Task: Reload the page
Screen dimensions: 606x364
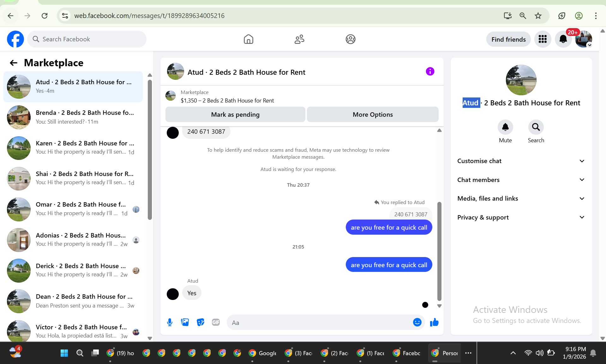Action: click(x=45, y=16)
